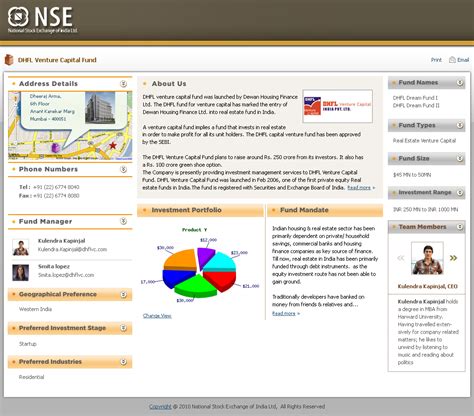
Task: Click Smita Lopez's fund manager photo
Action: tap(21, 273)
